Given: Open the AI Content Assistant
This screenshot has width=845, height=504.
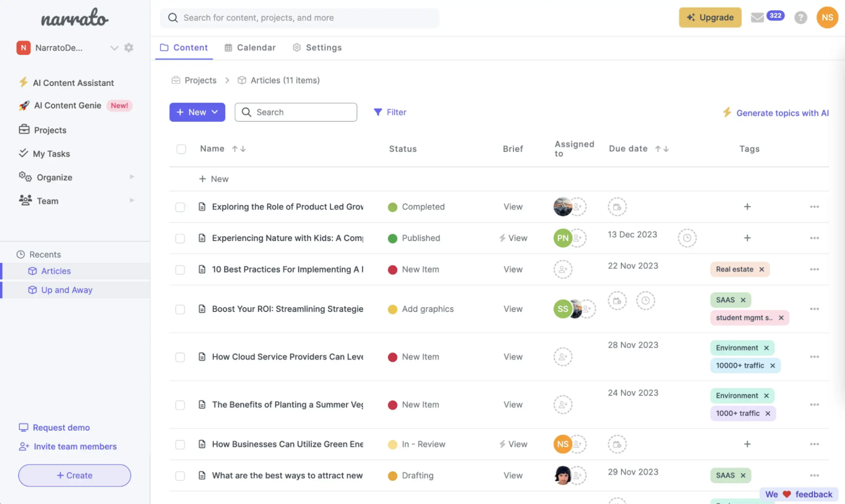Looking at the screenshot, I should (73, 83).
